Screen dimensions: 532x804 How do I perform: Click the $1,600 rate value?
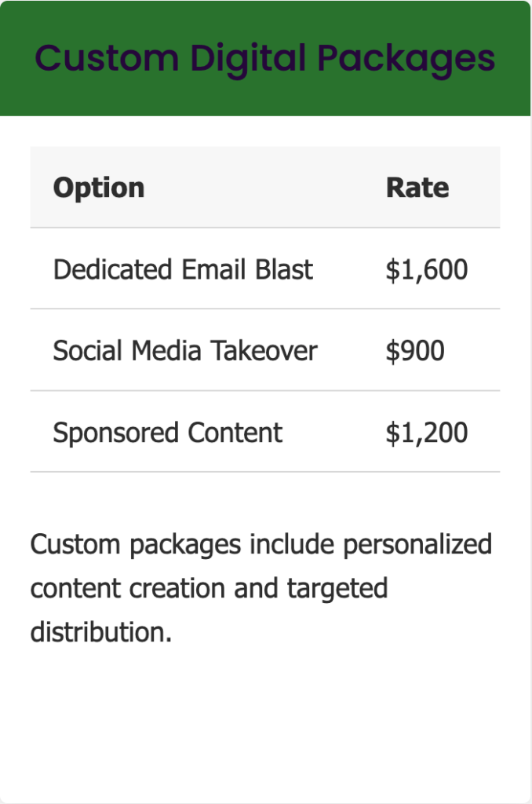coord(426,270)
